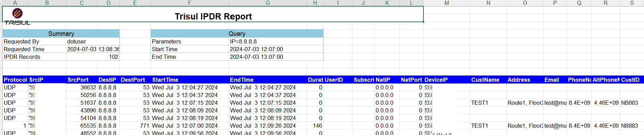The width and height of the screenshot is (644, 135).
Task: Select SrcPort value 54104
Action: click(81, 118)
